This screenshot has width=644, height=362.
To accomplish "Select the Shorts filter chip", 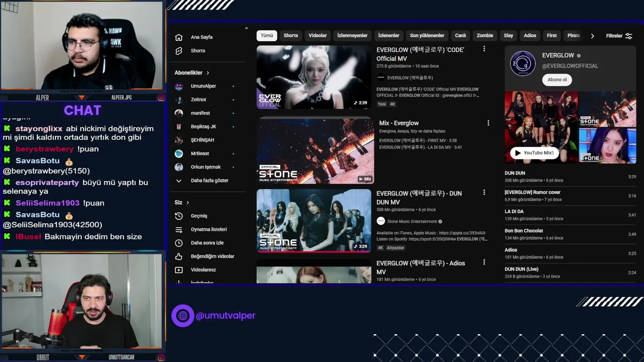I will click(291, 36).
